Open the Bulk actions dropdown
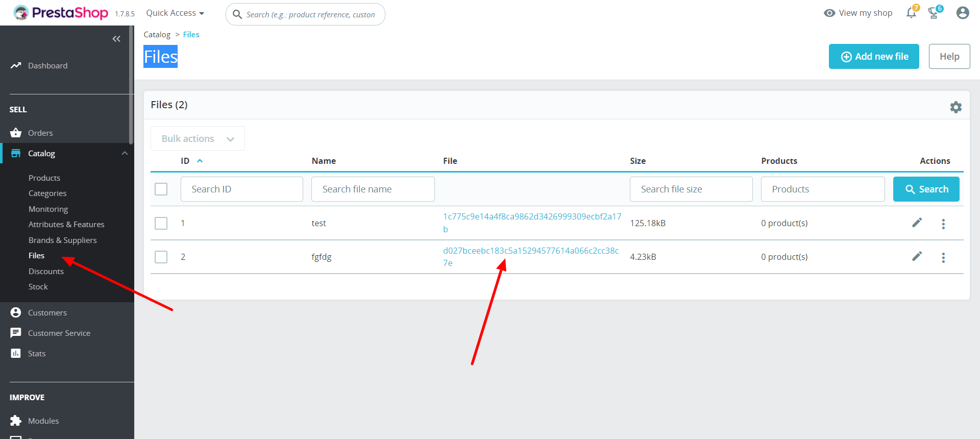This screenshot has height=439, width=980. 198,138
